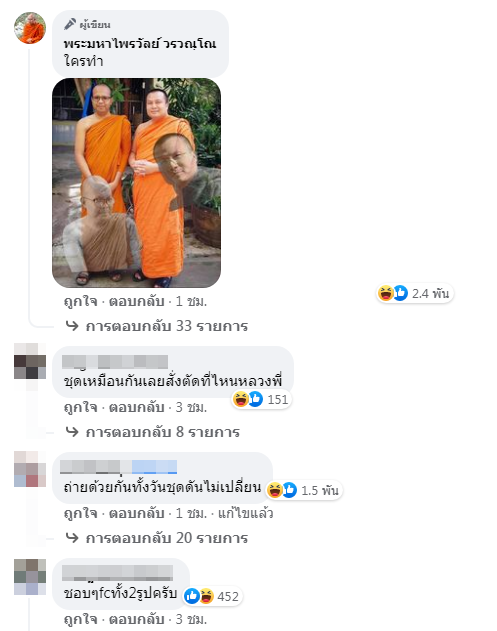Reply to the 1.5 พัน reactions comment

(136, 513)
